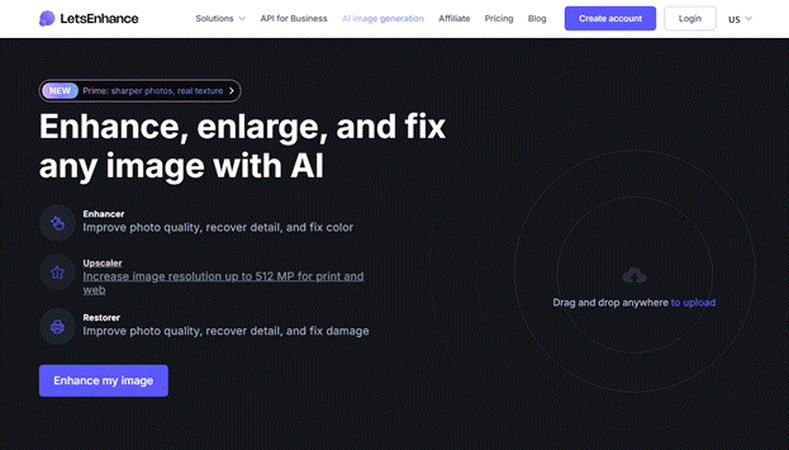789x450 pixels.
Task: Click the chevron next to Solutions
Action: click(242, 19)
